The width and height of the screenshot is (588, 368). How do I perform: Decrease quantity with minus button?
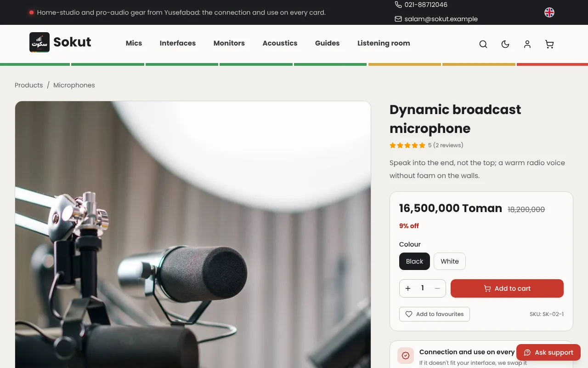[x=437, y=288]
